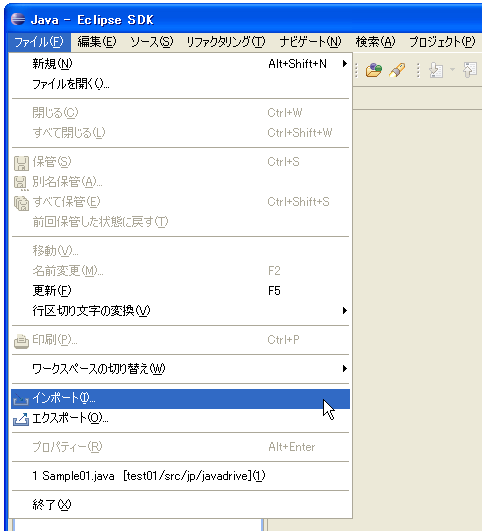
Task: Click the 印刷 printer icon
Action: pos(21,341)
